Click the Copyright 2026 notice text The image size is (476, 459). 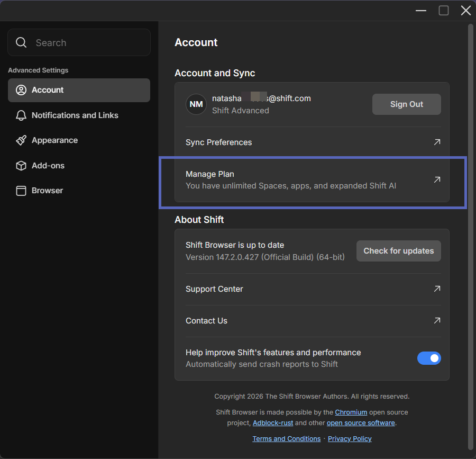coord(312,397)
